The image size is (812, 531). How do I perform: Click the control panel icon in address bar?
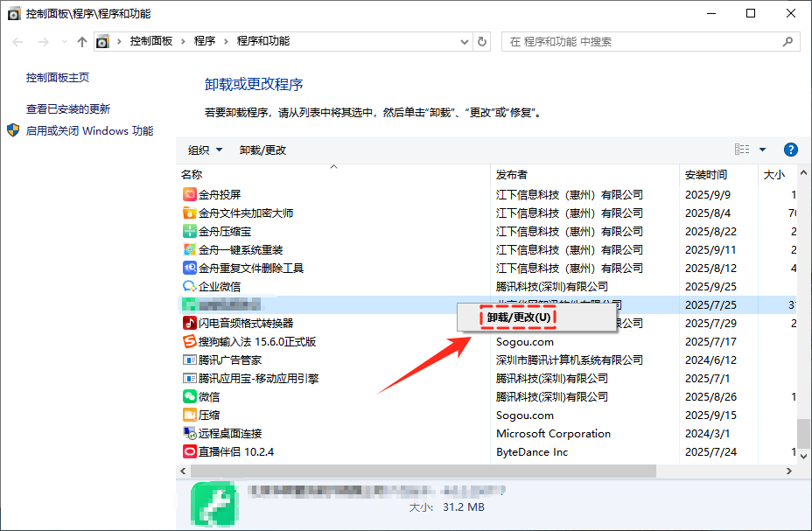(102, 41)
